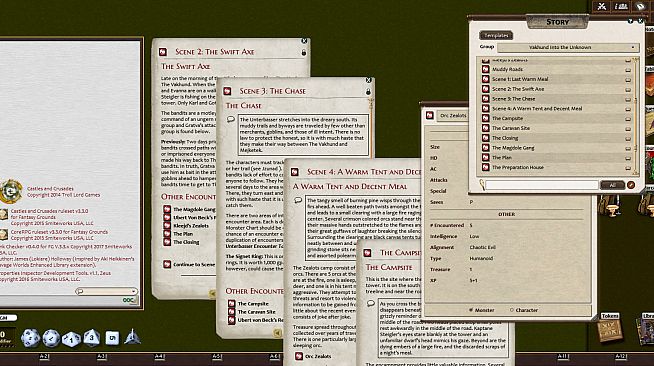Follow Continue to Scene link in Scene 2 window
This screenshot has height=366, width=654.
click(194, 264)
